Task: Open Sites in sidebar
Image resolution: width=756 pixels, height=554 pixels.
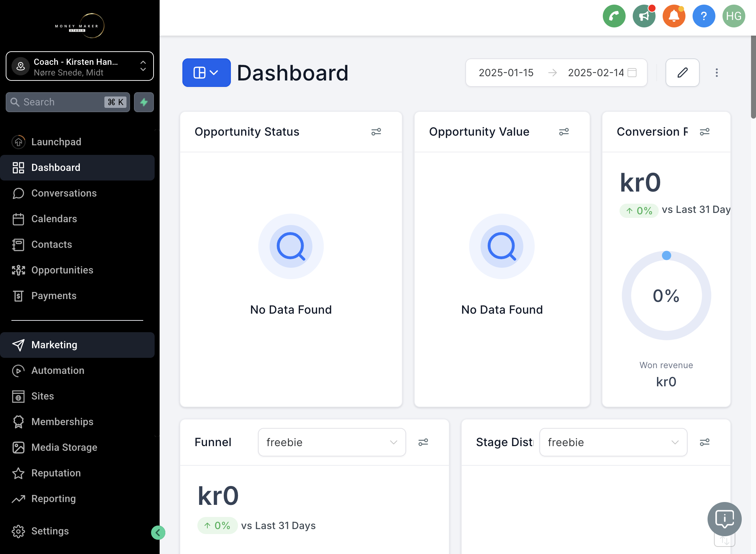Action: tap(77, 396)
